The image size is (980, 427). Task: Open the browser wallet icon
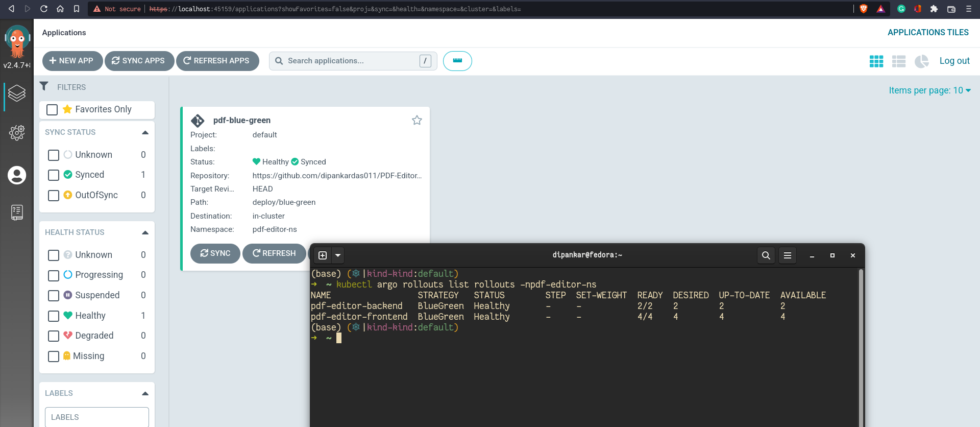click(951, 9)
